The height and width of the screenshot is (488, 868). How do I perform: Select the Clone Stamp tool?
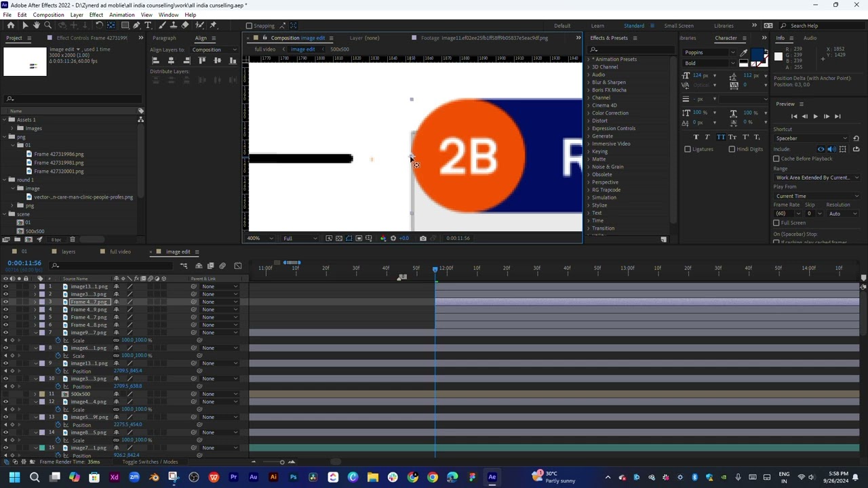pos(173,25)
